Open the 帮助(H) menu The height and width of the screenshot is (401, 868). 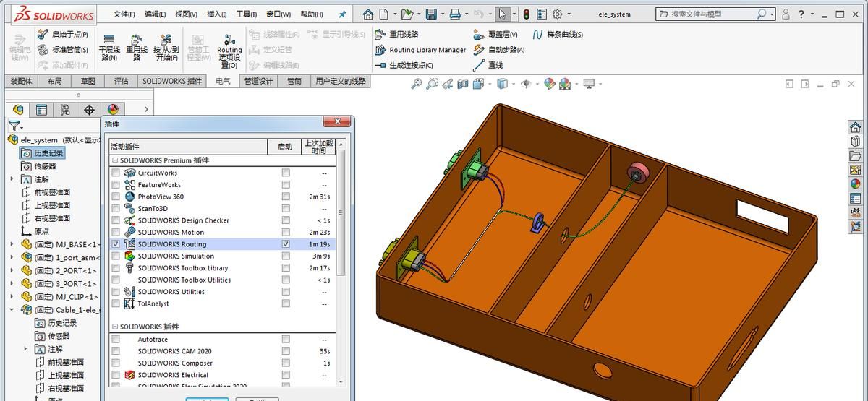311,14
